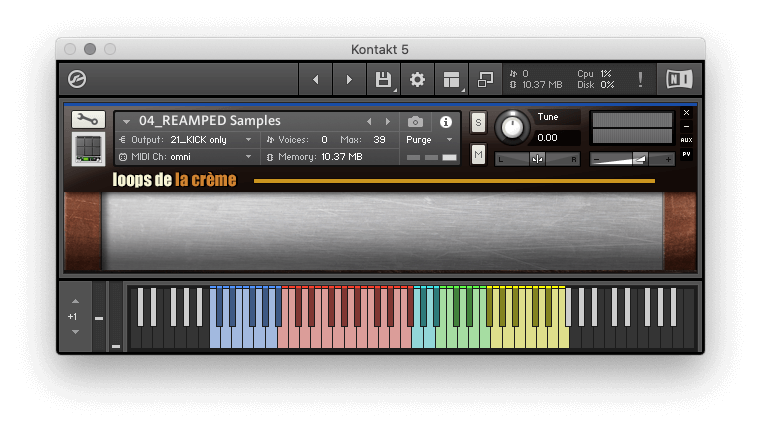Select the next instrument arrow in the header
This screenshot has height=429, width=761.
[x=387, y=121]
